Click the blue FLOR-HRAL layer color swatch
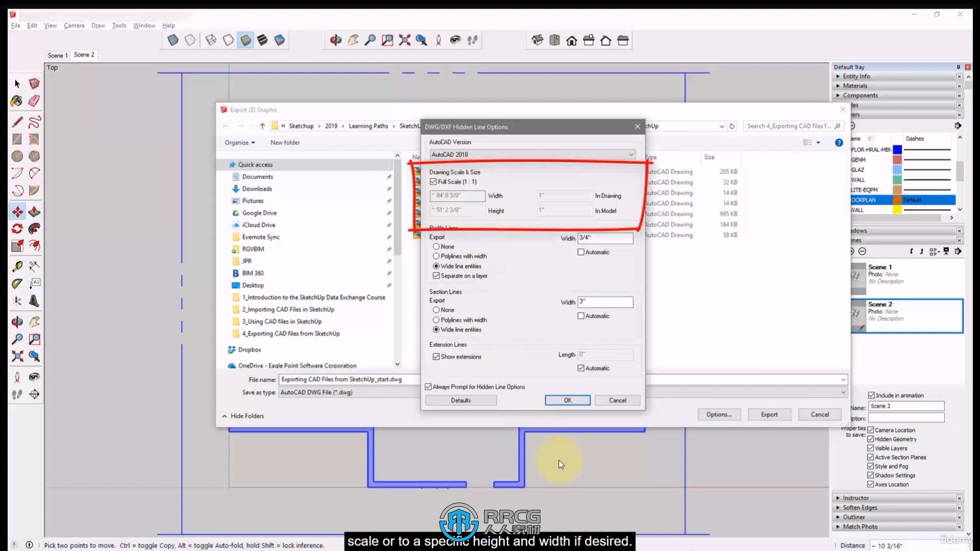980x551 pixels. tap(897, 150)
